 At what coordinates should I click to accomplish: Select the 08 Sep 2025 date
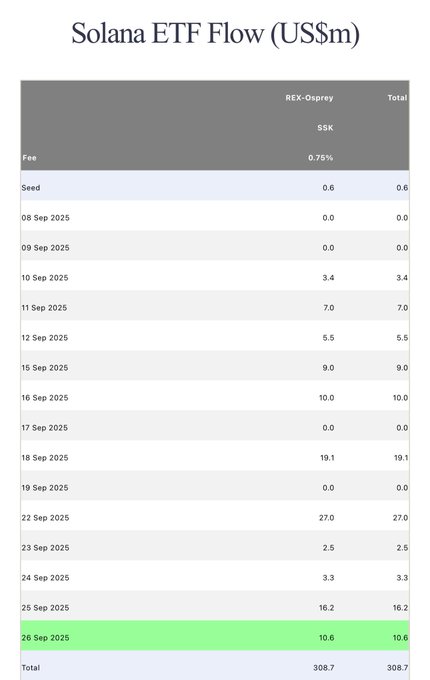[46, 218]
